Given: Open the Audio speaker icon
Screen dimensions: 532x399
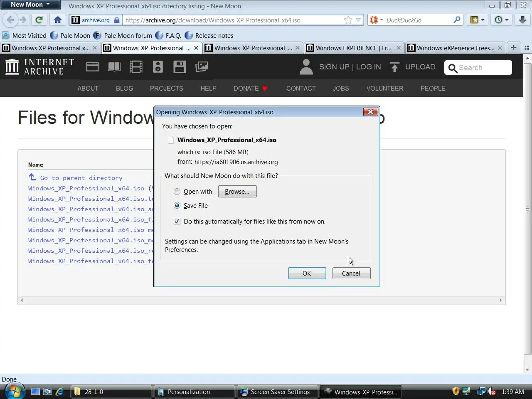Looking at the screenshot, I should (x=158, y=67).
